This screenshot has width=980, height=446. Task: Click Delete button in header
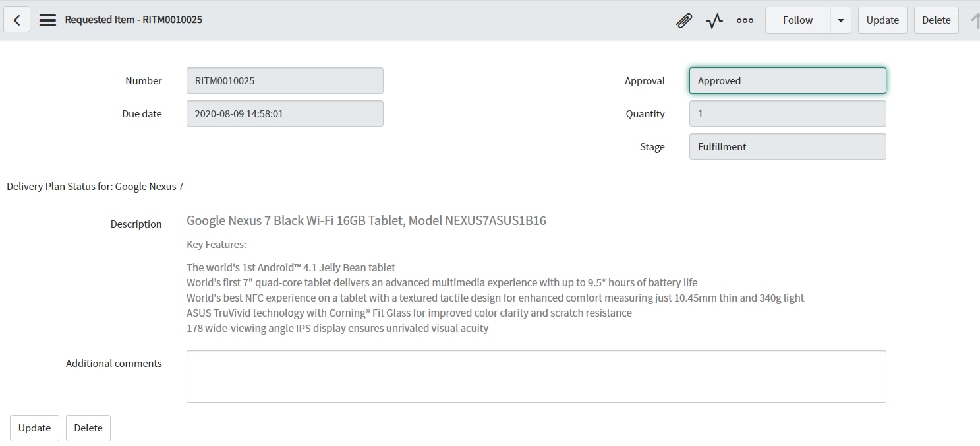(936, 20)
